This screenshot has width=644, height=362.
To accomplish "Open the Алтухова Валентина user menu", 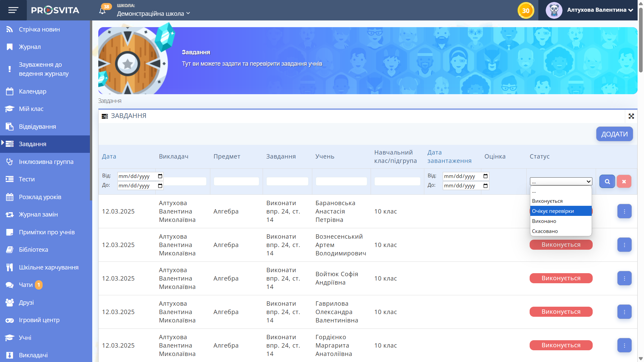I will 590,10.
